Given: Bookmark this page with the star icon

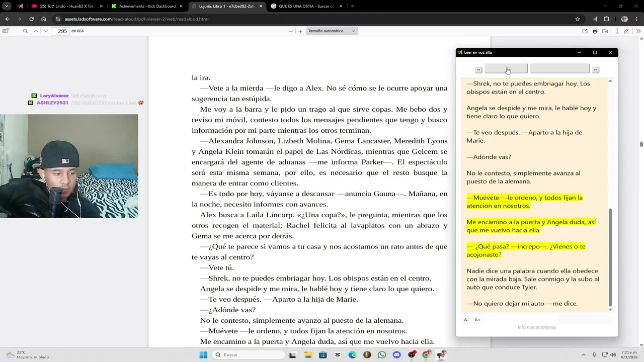Looking at the screenshot, I should click(x=578, y=19).
